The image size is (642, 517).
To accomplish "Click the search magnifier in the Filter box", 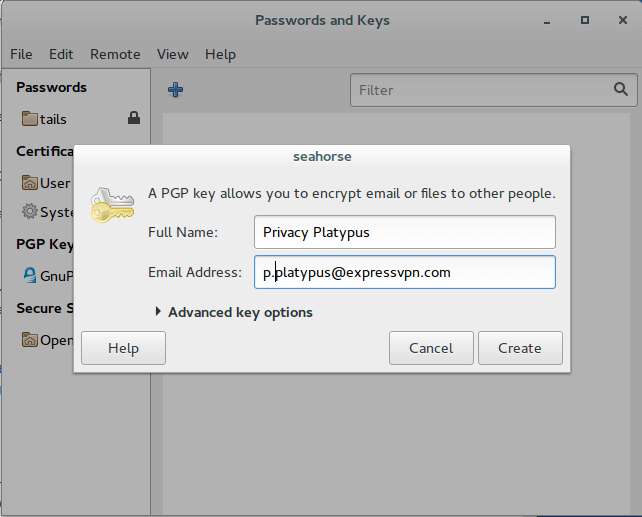I will pos(621,89).
